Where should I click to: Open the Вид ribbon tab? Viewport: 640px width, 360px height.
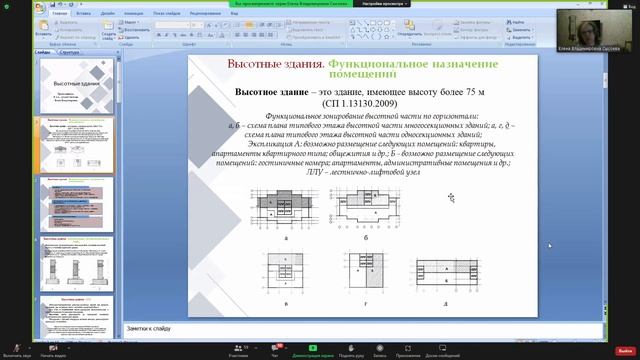click(x=234, y=13)
